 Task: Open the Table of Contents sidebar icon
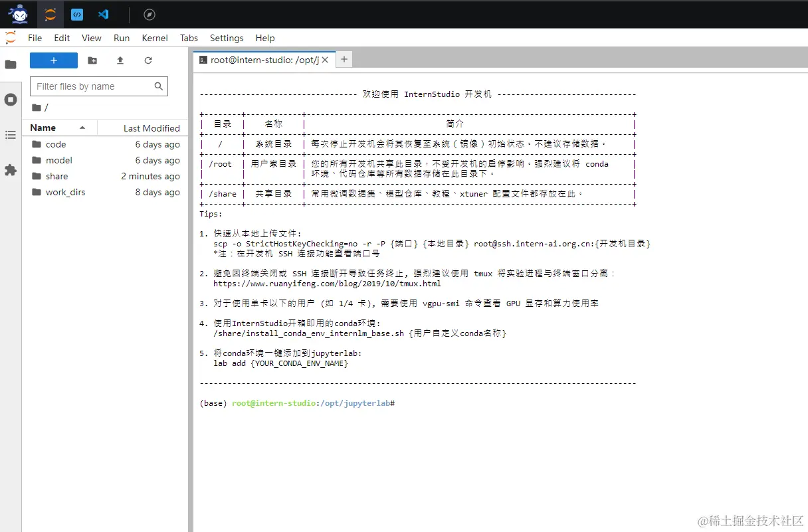11,135
